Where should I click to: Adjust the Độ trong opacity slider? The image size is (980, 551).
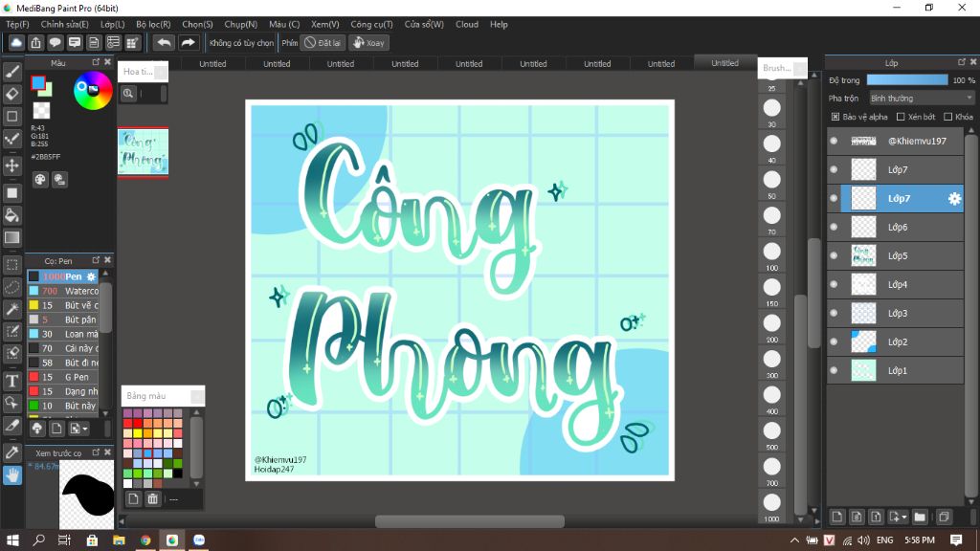click(907, 80)
